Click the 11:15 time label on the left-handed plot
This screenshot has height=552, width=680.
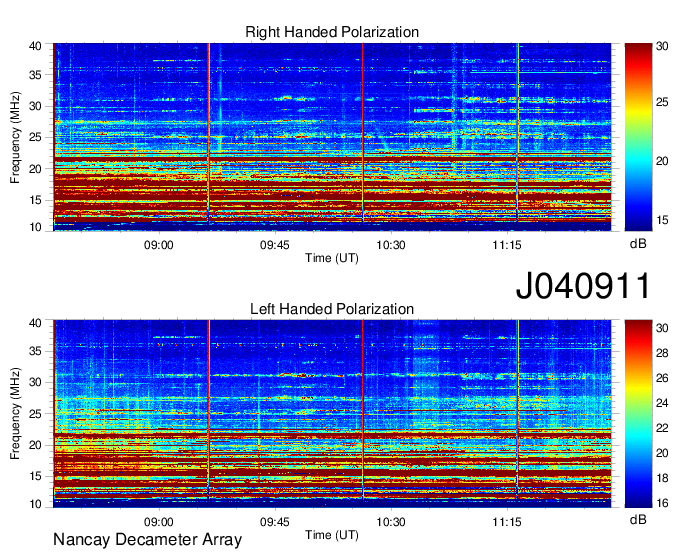507,522
